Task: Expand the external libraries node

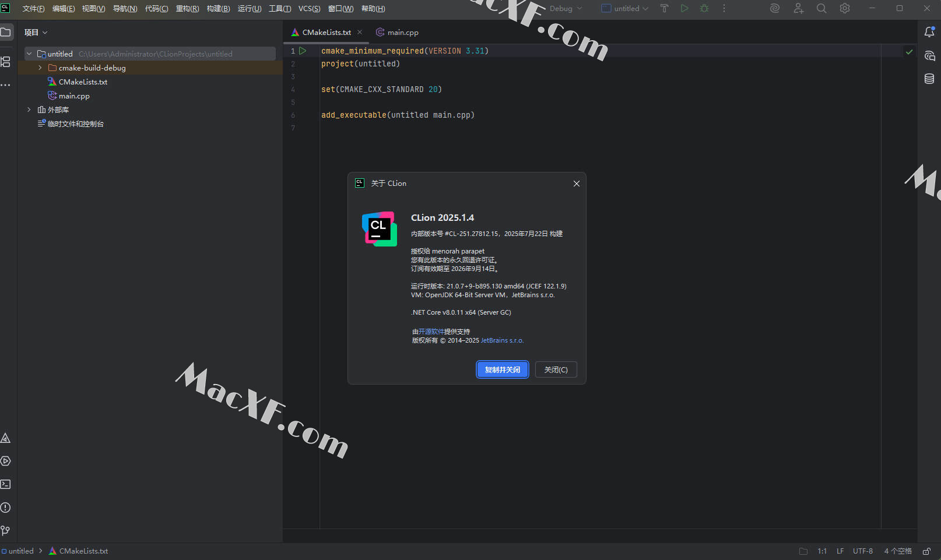Action: 29,110
